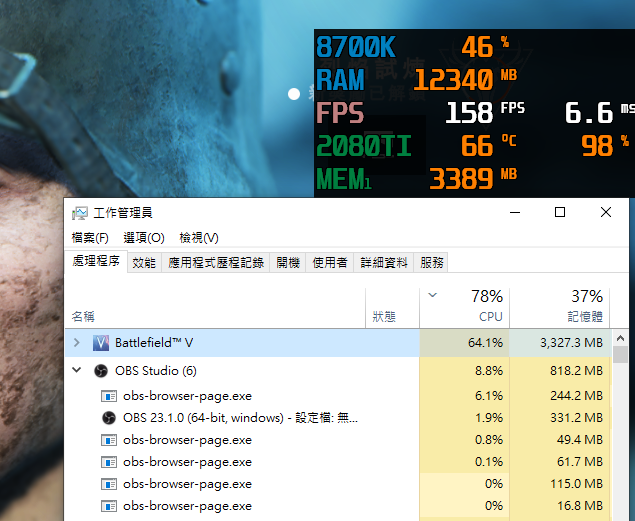
Task: Collapse the OBS Studio (6) group
Action: tap(77, 371)
